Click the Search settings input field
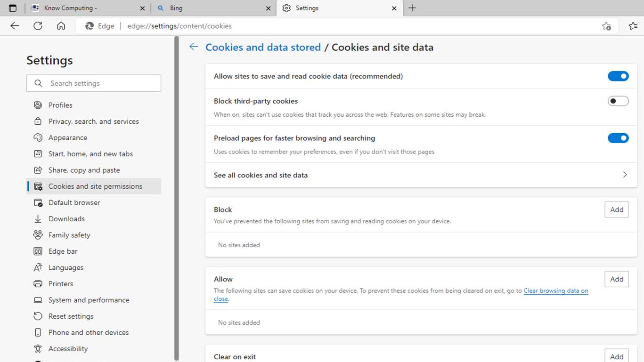This screenshot has height=362, width=644. pos(99,83)
